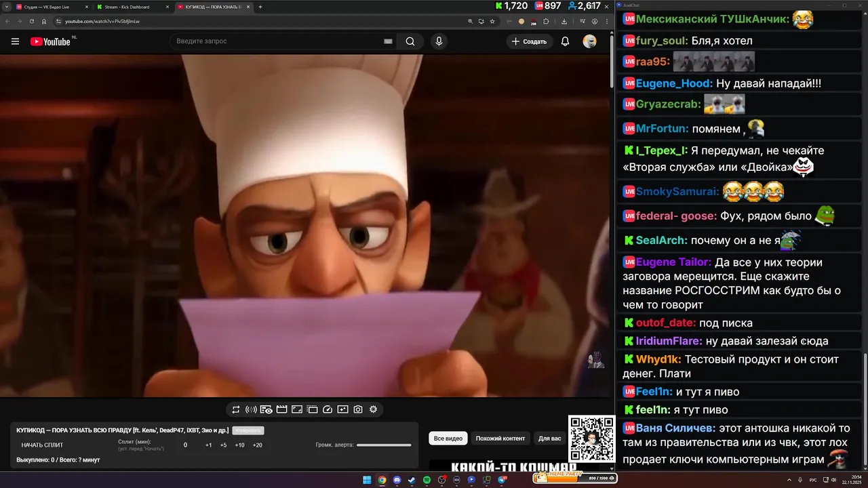Add +10 minutes to the split

pyautogui.click(x=239, y=445)
